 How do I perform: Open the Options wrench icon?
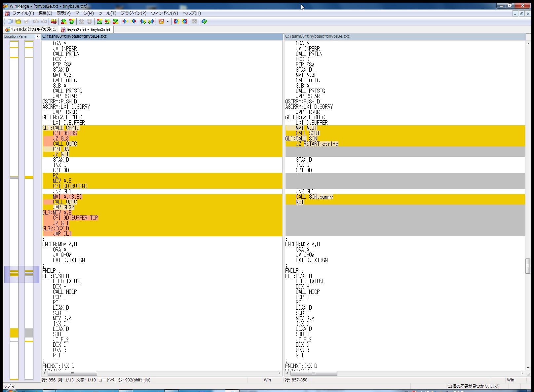[x=161, y=21]
